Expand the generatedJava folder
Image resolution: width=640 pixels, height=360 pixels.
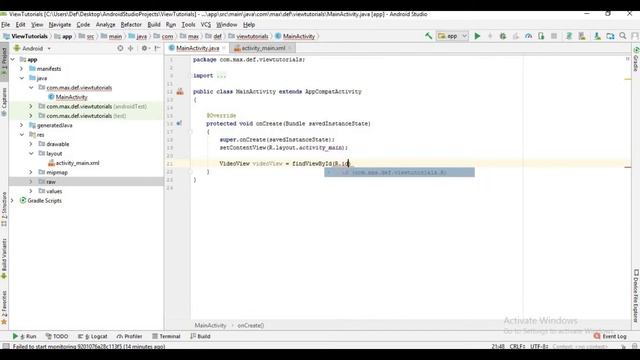22,125
